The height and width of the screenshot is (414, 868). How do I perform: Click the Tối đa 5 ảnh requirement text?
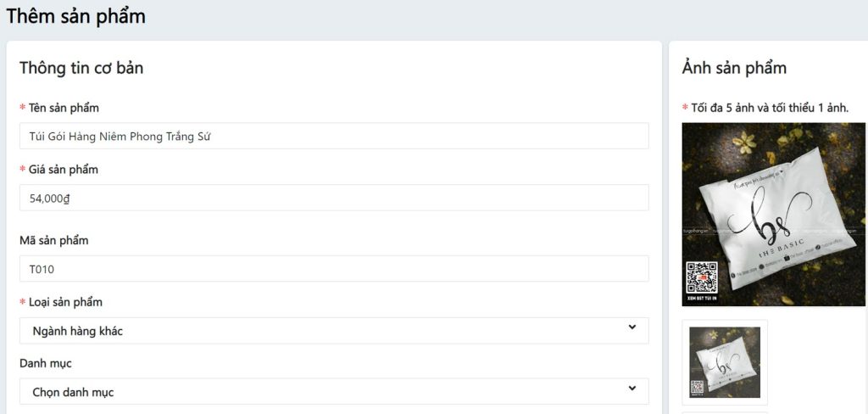[770, 108]
